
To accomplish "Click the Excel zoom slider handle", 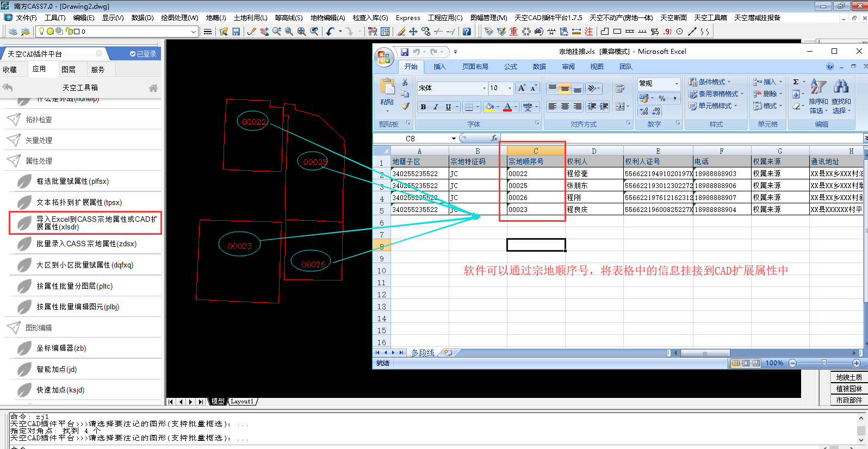I will pos(824,363).
